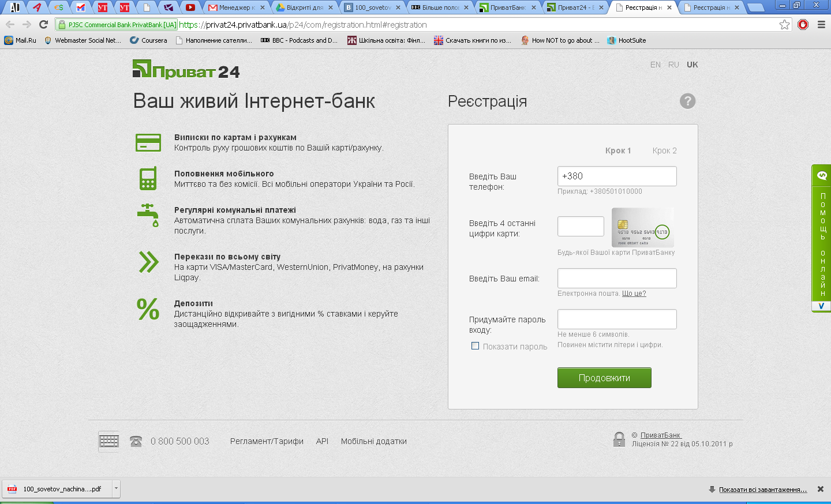Screen dimensions: 831x504
Task: Switch to the pinned YouTube tab
Action: point(190,7)
